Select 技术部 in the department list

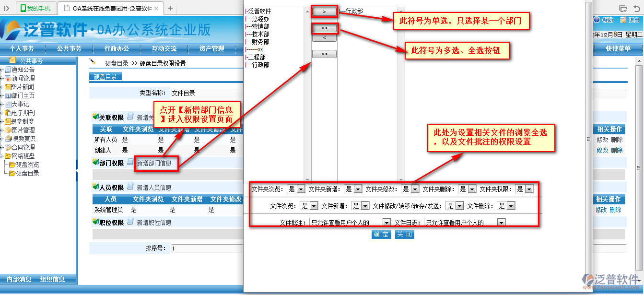click(257, 34)
